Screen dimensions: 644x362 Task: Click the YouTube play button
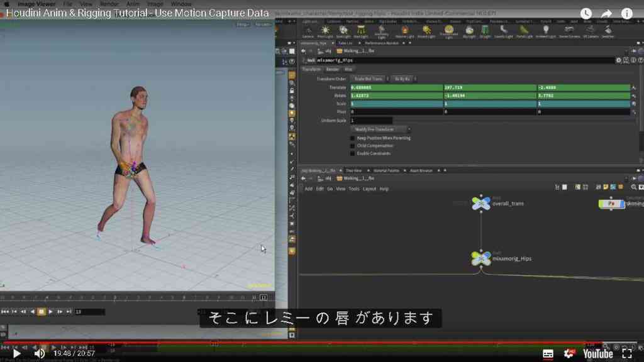click(16, 353)
